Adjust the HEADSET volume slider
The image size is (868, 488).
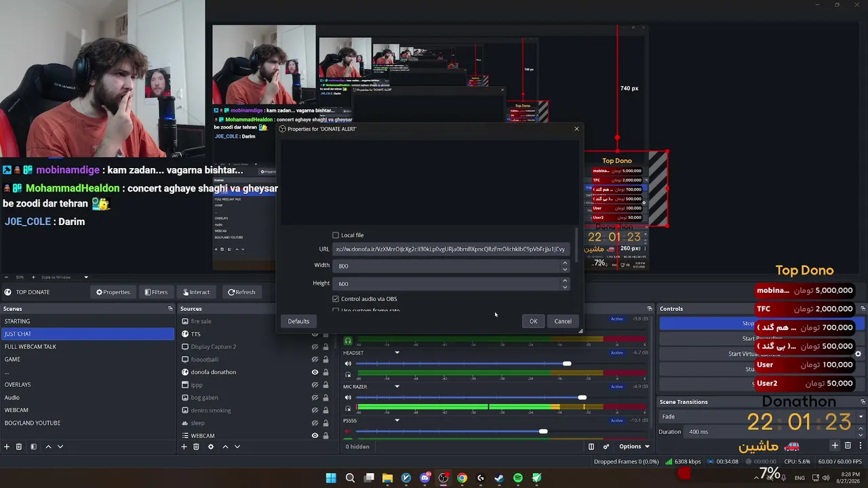(567, 364)
